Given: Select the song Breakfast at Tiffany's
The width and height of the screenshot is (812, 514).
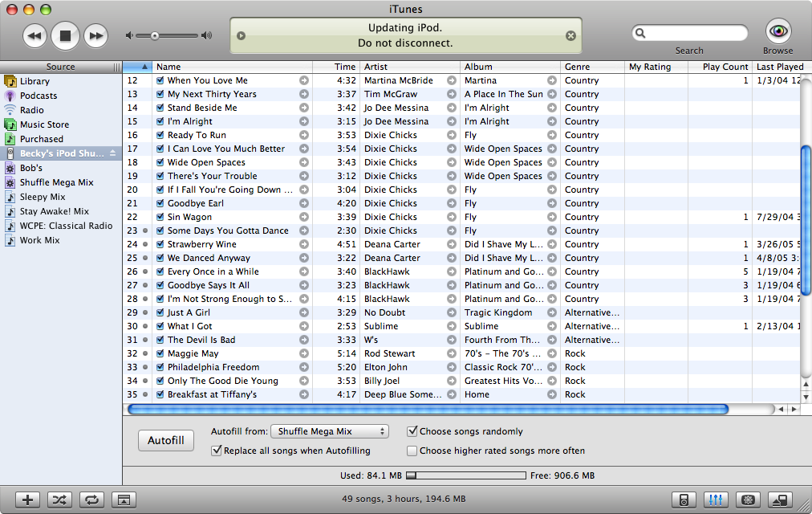Looking at the screenshot, I should click(x=213, y=395).
